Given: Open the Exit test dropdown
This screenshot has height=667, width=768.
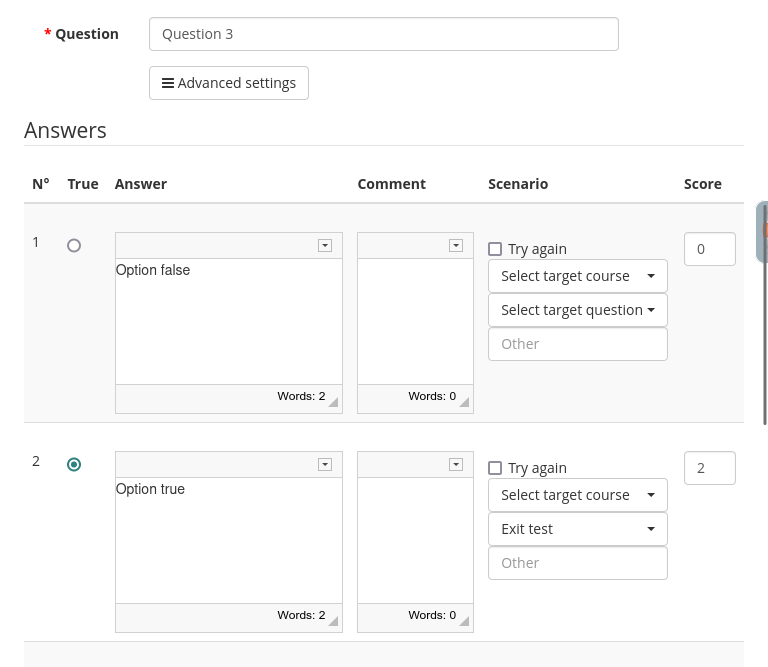Looking at the screenshot, I should (577, 529).
